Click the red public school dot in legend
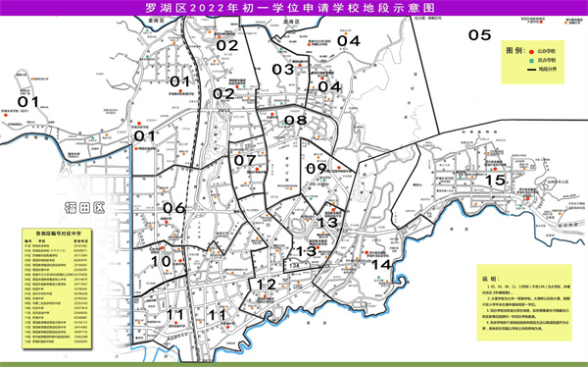Image resolution: width=588 pixels, height=367 pixels. pyautogui.click(x=531, y=52)
